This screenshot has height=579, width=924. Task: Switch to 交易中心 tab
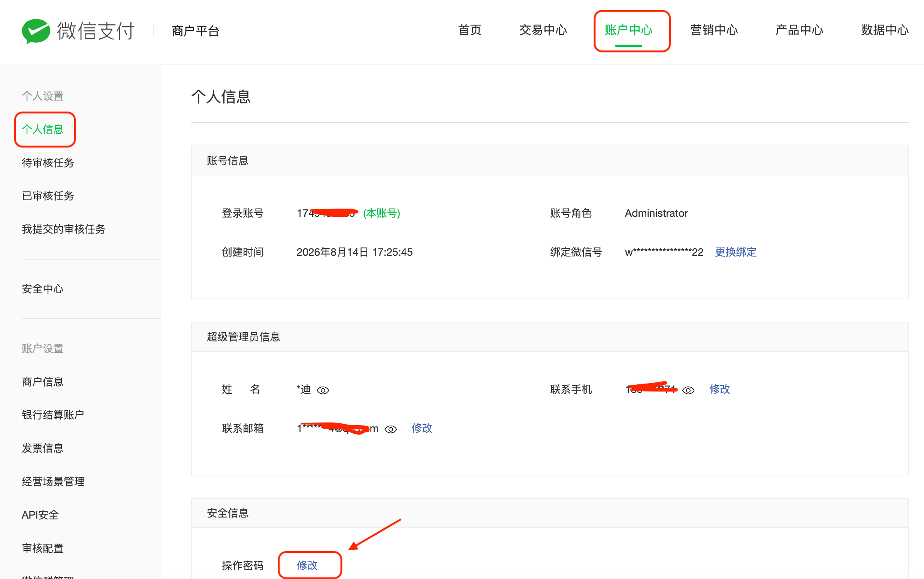543,30
